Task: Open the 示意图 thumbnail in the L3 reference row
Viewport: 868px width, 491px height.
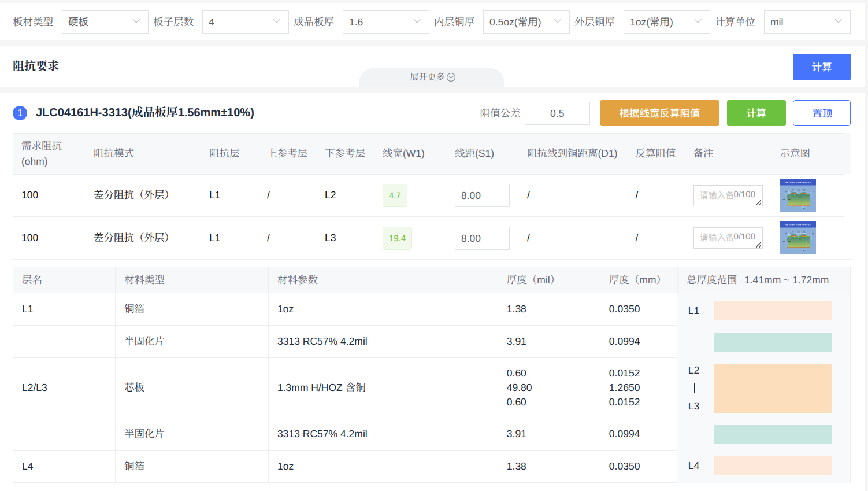Action: [x=797, y=238]
